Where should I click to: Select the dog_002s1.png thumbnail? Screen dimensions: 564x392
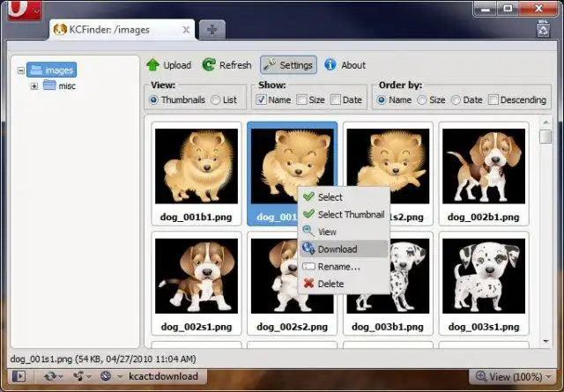pos(197,284)
